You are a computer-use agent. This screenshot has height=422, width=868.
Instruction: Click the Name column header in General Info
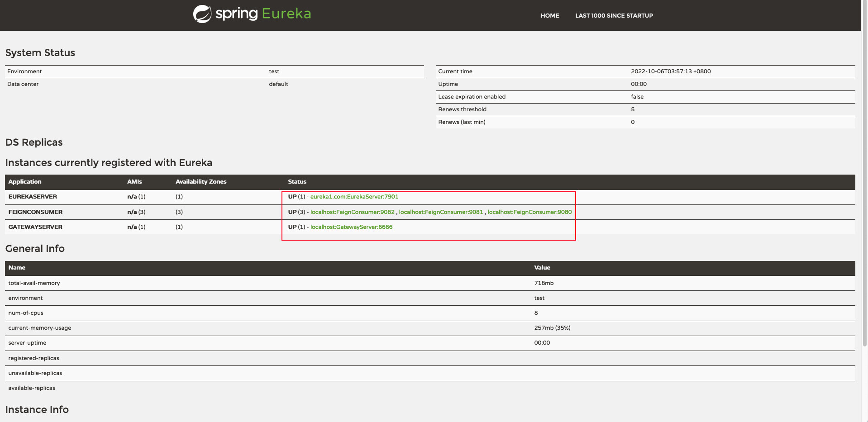coord(17,268)
